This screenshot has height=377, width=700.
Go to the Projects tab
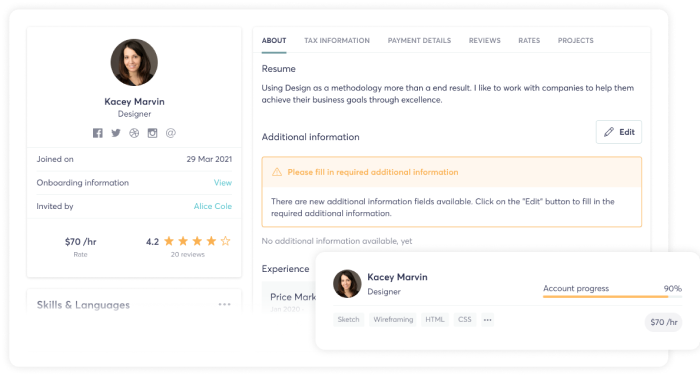coord(575,41)
